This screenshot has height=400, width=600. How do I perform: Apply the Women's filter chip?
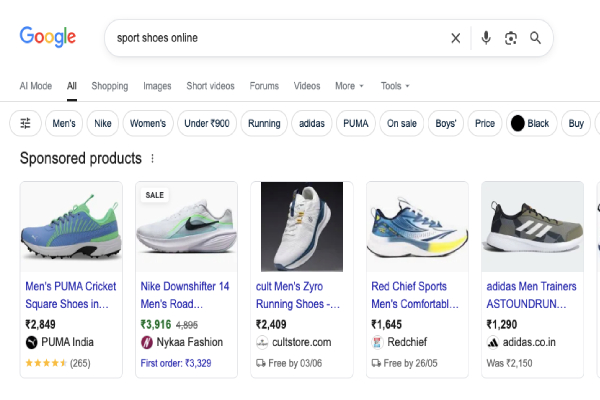coord(148,123)
